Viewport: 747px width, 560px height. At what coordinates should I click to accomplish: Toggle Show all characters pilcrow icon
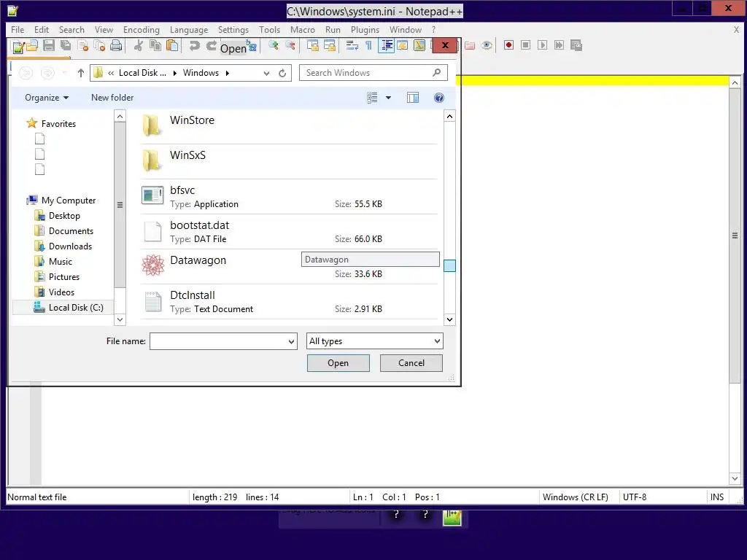[368, 45]
